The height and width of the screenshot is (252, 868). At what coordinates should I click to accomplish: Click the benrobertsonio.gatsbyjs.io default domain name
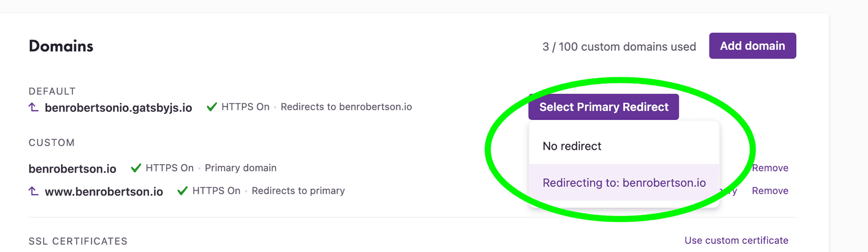tap(118, 108)
